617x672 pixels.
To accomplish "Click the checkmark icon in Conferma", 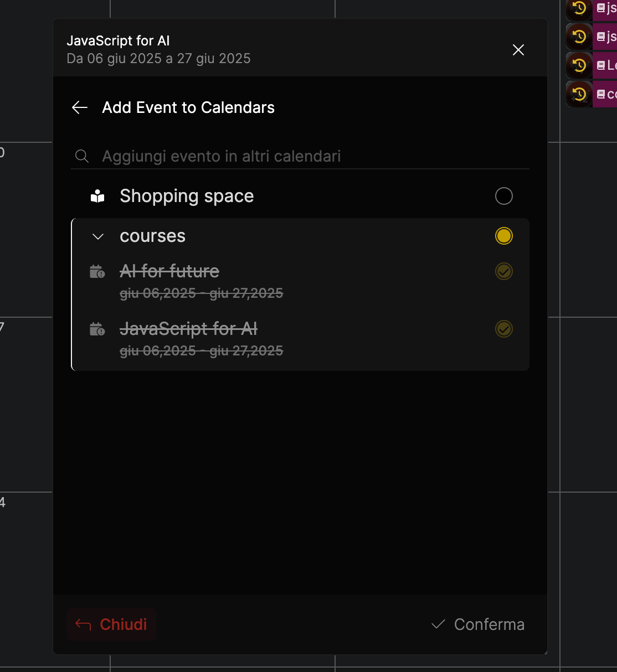I will (x=438, y=624).
